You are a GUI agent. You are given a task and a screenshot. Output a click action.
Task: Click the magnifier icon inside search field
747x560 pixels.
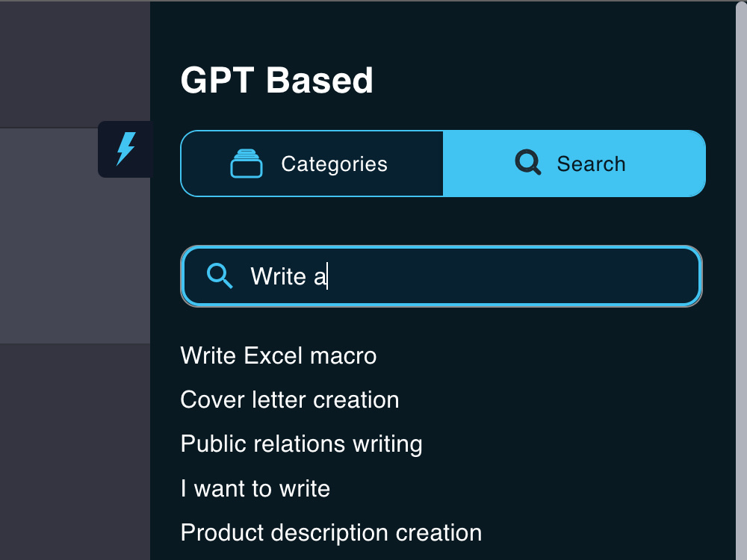(220, 276)
